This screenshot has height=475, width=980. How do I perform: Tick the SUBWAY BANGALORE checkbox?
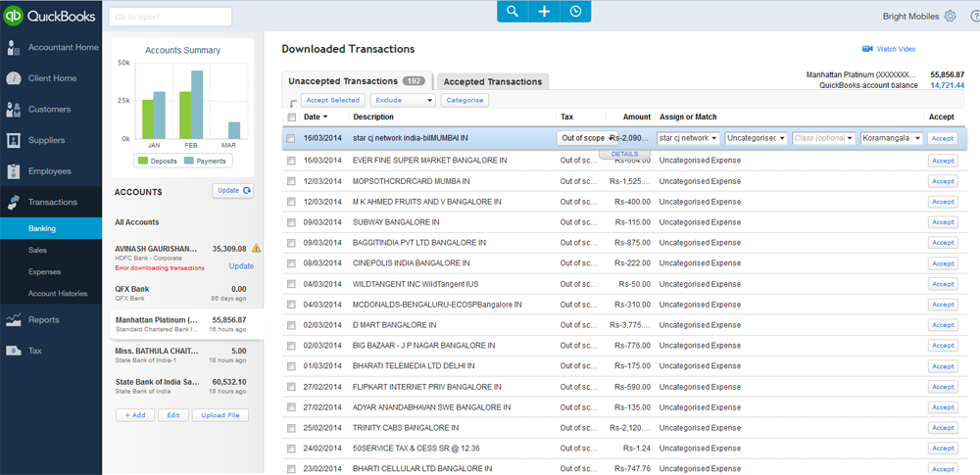[291, 222]
